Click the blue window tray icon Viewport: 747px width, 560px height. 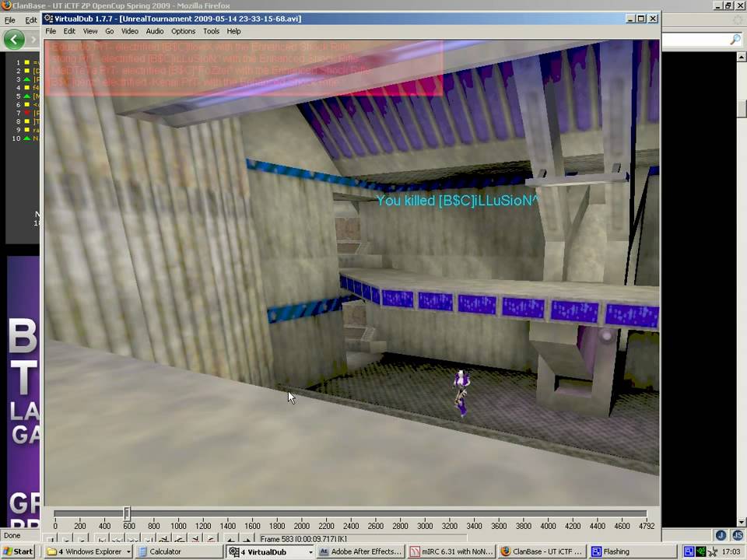pos(689,551)
